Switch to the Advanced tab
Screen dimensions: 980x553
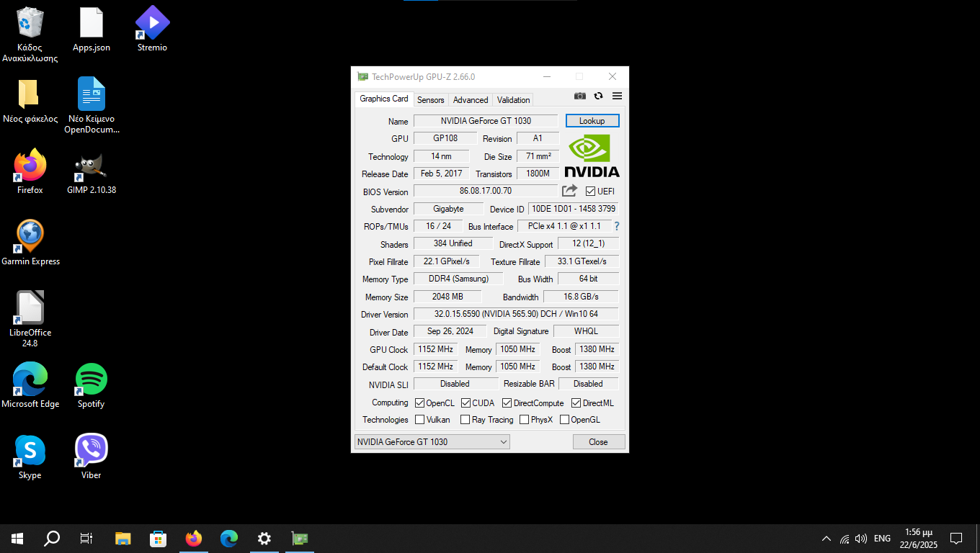click(x=471, y=100)
